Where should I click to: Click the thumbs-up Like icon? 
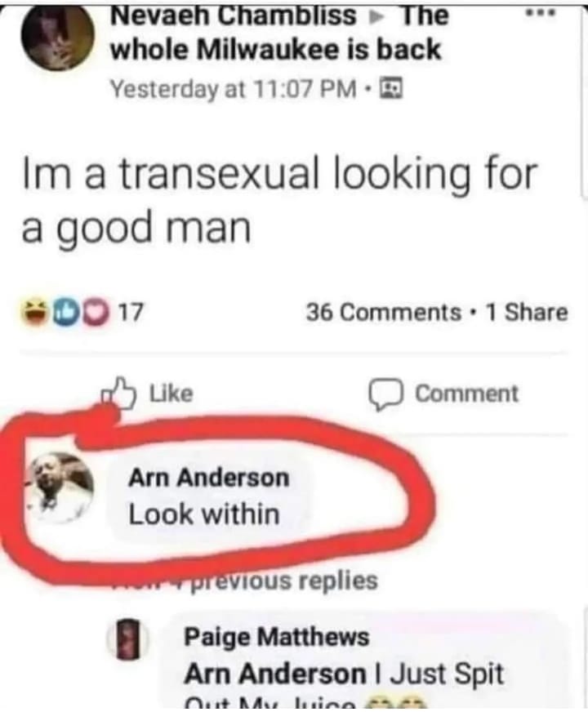tap(118, 394)
